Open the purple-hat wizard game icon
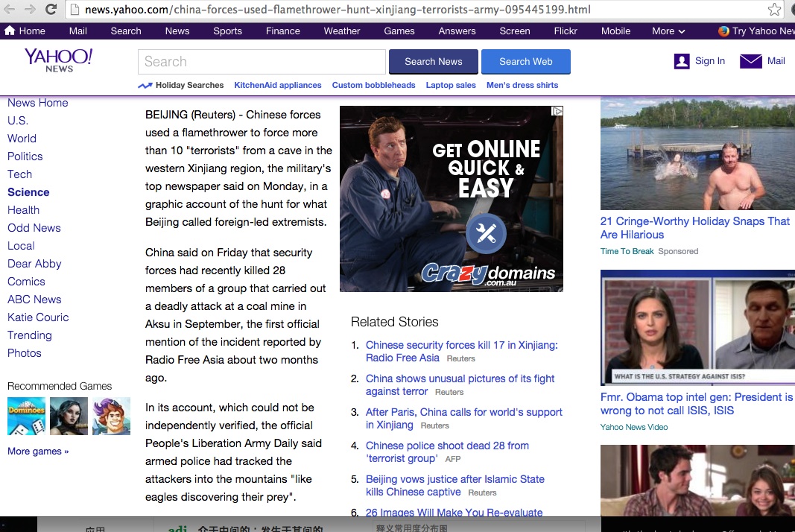This screenshot has width=795, height=532. pyautogui.click(x=112, y=417)
